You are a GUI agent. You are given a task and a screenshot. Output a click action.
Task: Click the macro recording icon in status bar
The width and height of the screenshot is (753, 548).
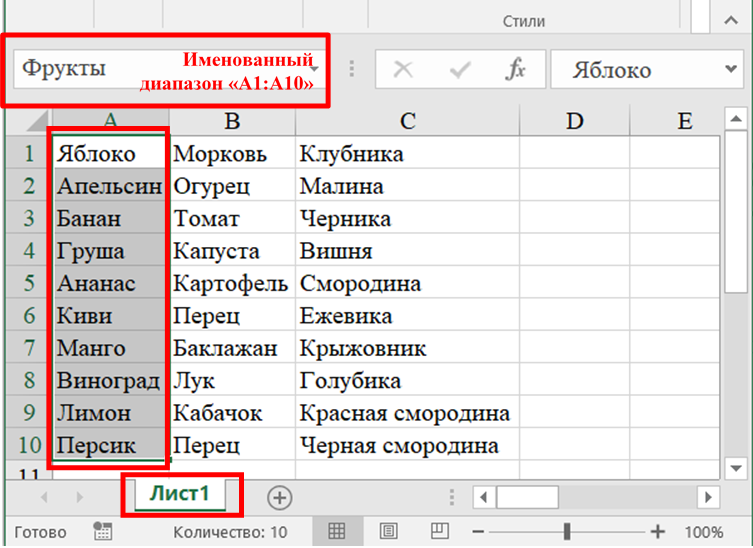[102, 531]
